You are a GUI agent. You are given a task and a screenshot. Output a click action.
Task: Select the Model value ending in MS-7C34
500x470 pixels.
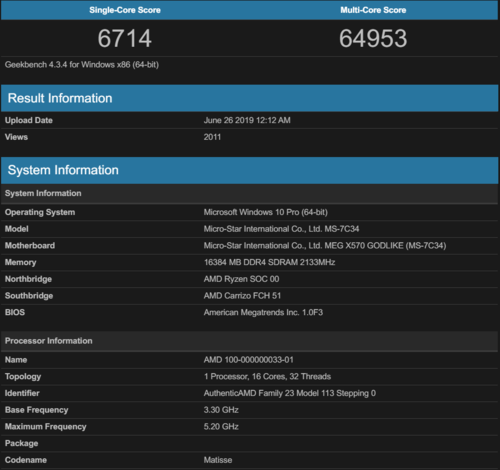click(281, 229)
